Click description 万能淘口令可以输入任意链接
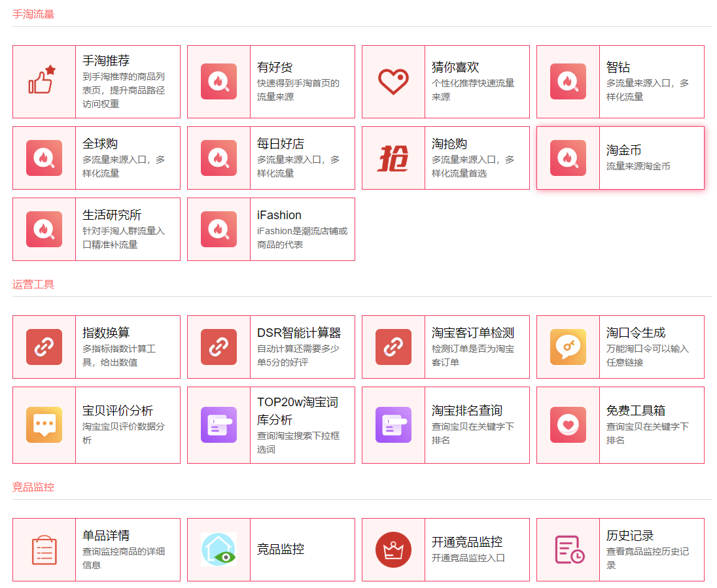717x588 pixels. (x=648, y=355)
